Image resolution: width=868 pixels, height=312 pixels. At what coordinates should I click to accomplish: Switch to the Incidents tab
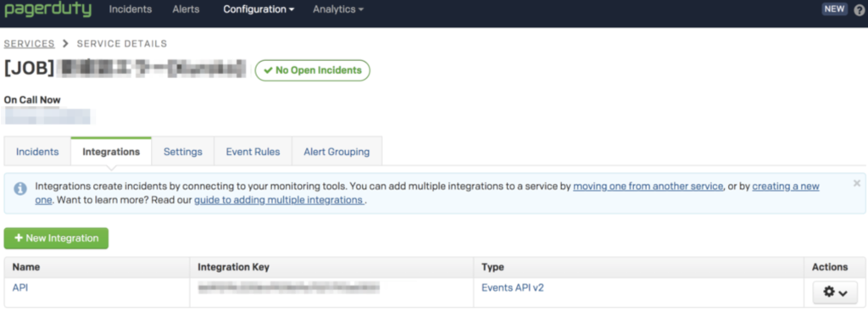37,152
